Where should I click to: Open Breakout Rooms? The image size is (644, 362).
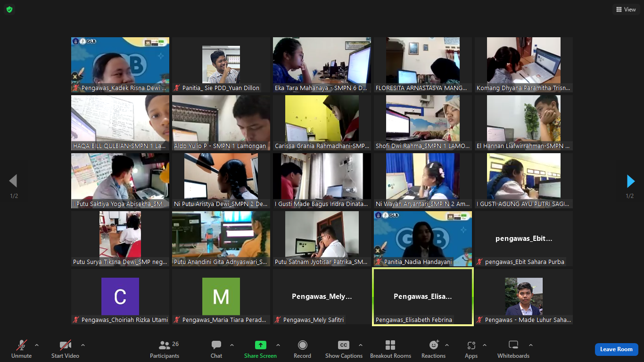[x=390, y=349]
